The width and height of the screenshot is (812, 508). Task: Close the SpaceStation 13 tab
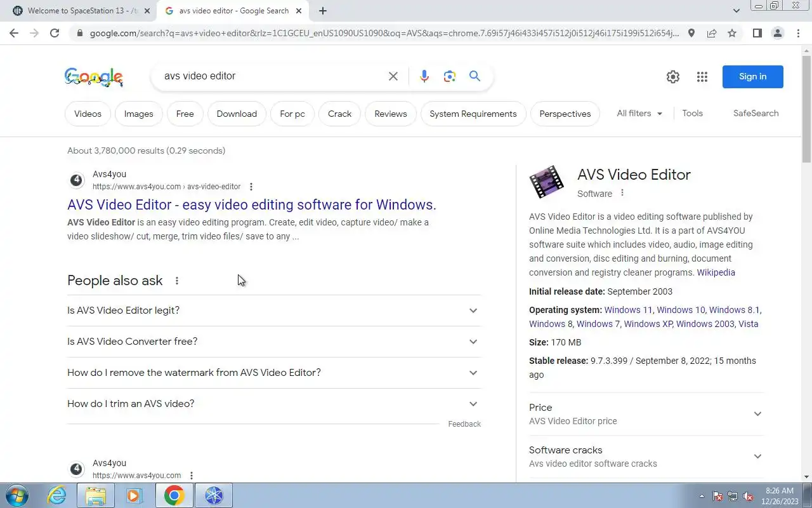[147, 11]
